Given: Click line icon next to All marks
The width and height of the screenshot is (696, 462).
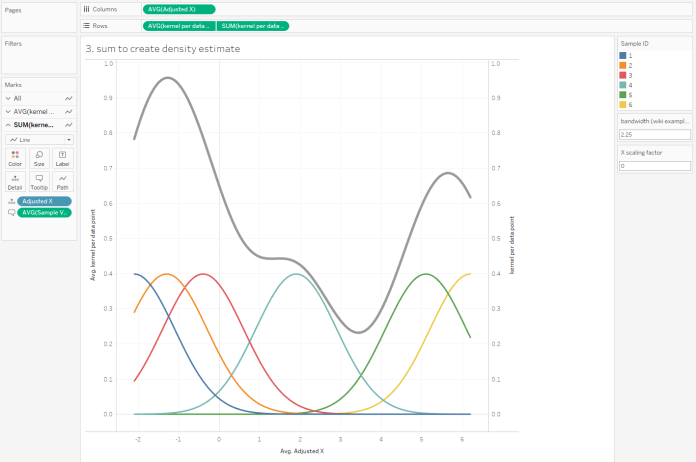Looking at the screenshot, I should coord(69,99).
